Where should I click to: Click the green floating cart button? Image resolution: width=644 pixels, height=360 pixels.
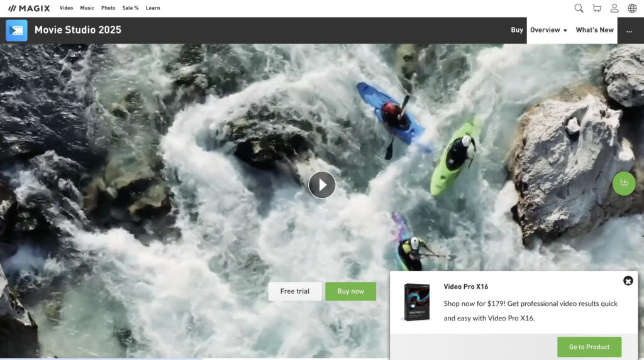[624, 183]
